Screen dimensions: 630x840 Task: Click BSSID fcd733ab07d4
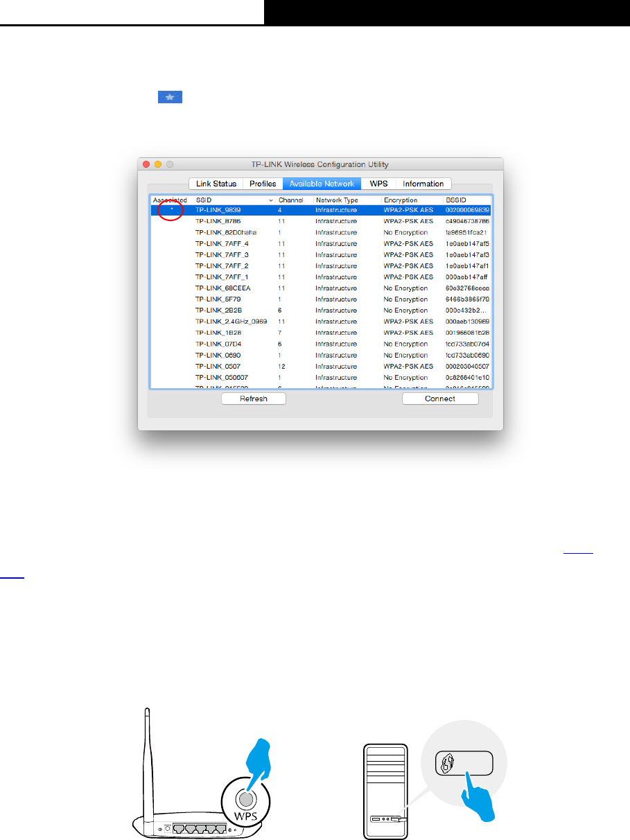pos(467,344)
